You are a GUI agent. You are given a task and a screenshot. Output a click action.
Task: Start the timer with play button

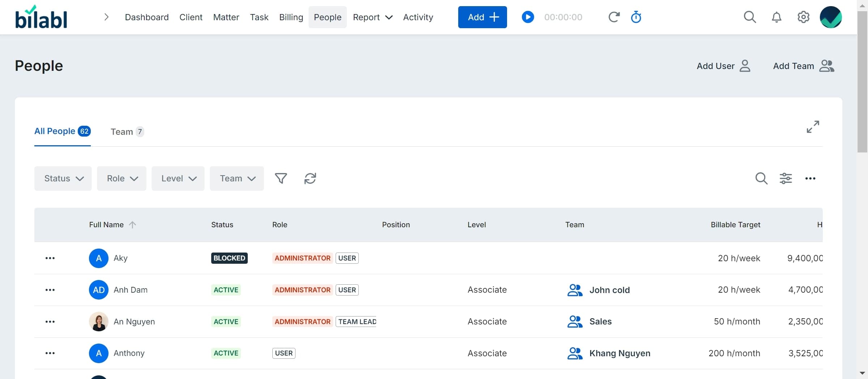coord(528,17)
